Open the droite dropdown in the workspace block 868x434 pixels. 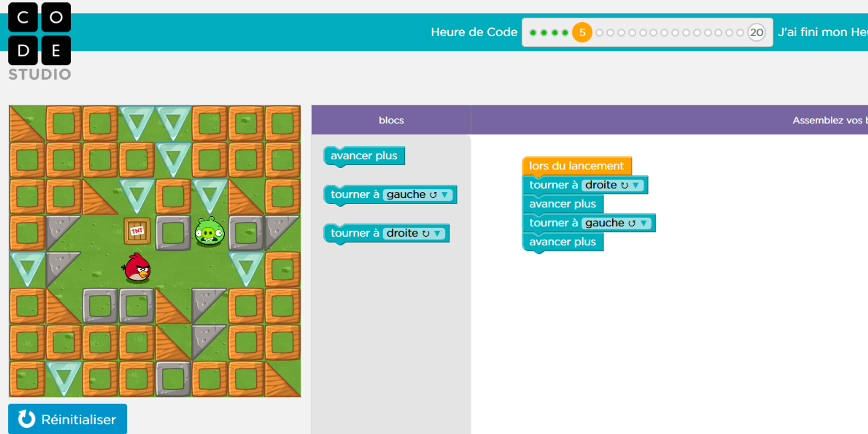[637, 185]
